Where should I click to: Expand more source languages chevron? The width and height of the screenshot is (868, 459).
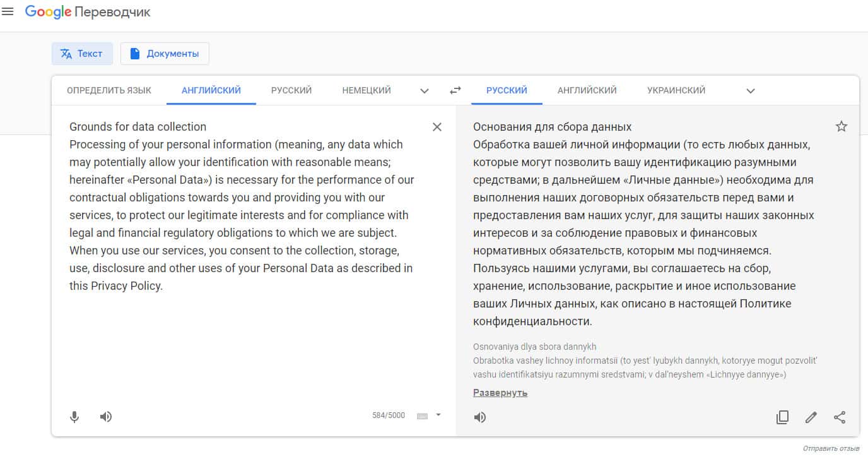tap(425, 91)
